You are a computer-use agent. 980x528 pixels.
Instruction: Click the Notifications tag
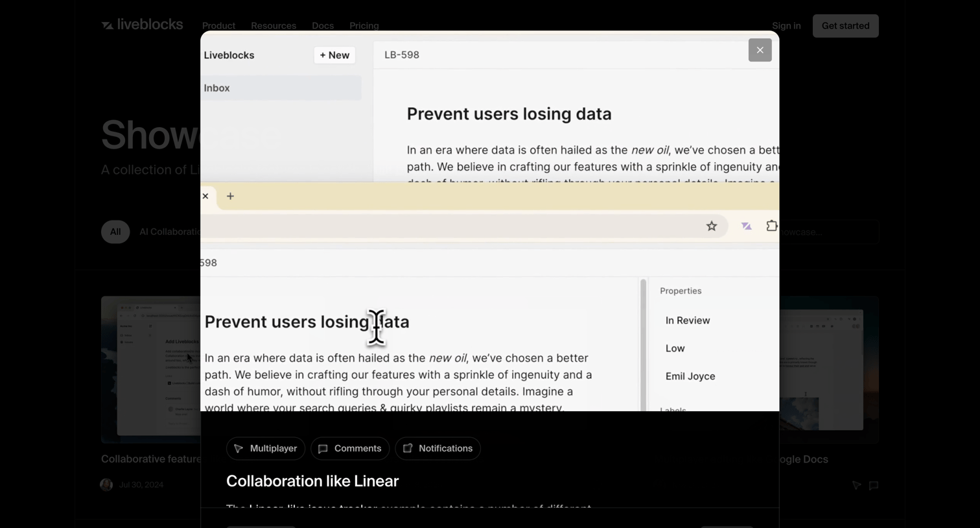coord(437,448)
